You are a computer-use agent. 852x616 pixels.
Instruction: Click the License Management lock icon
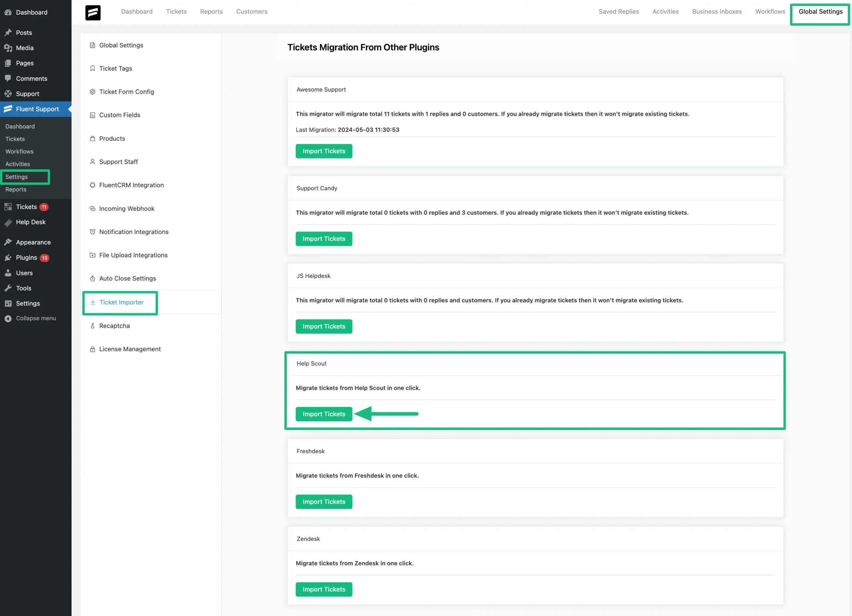click(x=93, y=349)
